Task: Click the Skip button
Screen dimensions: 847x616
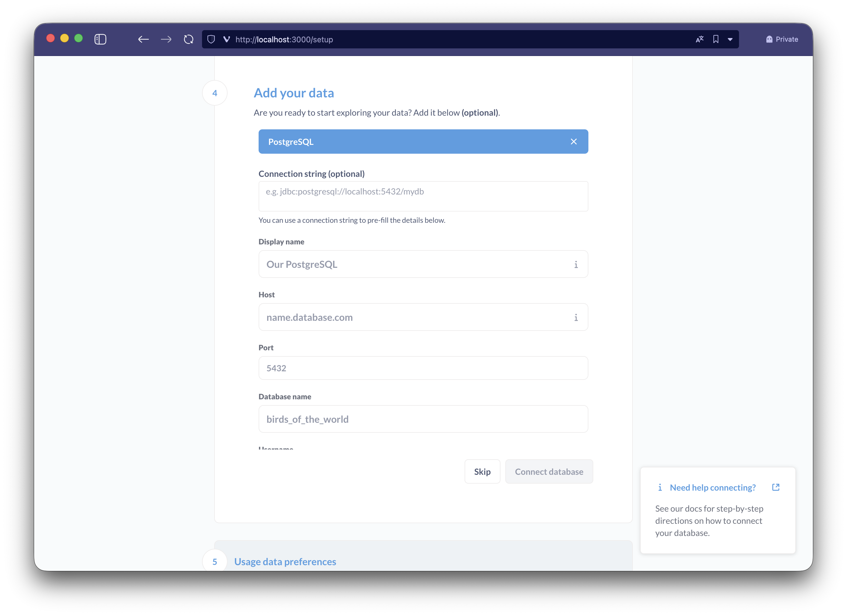Action: 482,471
